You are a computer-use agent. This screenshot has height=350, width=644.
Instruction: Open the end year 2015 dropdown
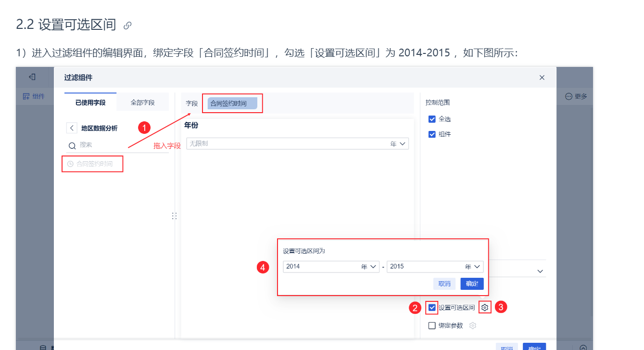[x=435, y=266]
